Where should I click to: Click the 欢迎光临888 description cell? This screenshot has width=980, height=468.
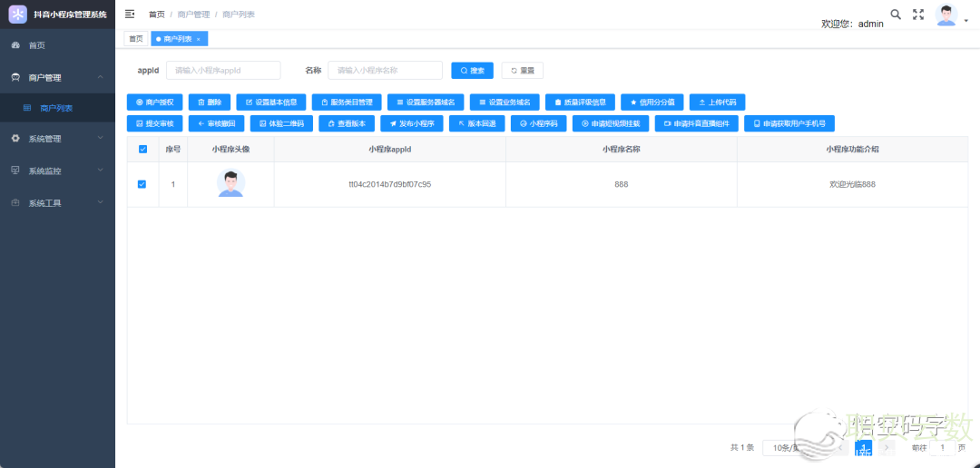[852, 184]
